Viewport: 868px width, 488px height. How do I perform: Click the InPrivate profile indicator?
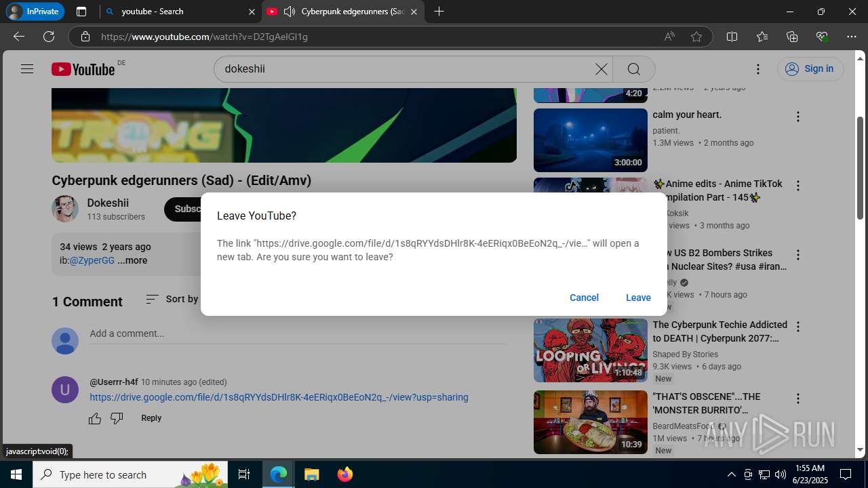click(35, 12)
